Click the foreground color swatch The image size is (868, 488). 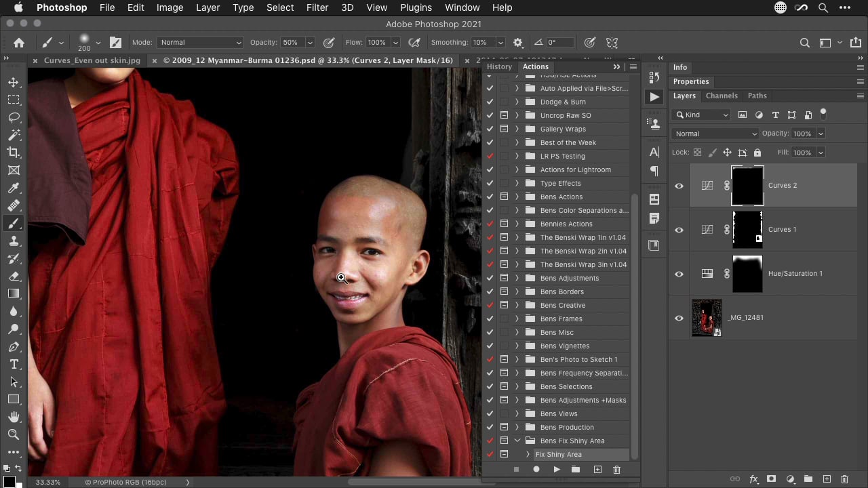click(9, 481)
